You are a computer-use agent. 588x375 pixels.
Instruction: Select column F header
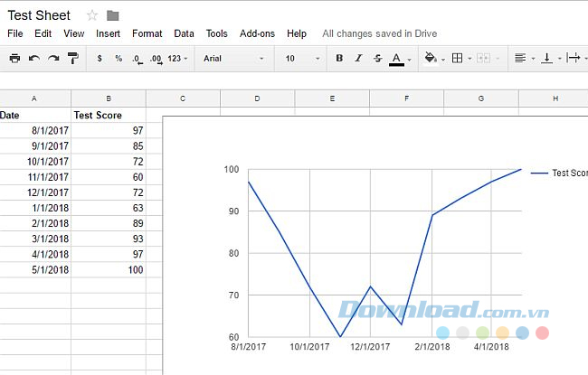406,98
